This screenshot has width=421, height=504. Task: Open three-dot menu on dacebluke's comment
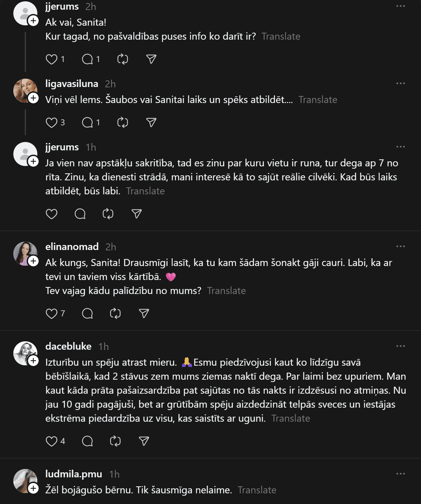pyautogui.click(x=400, y=346)
